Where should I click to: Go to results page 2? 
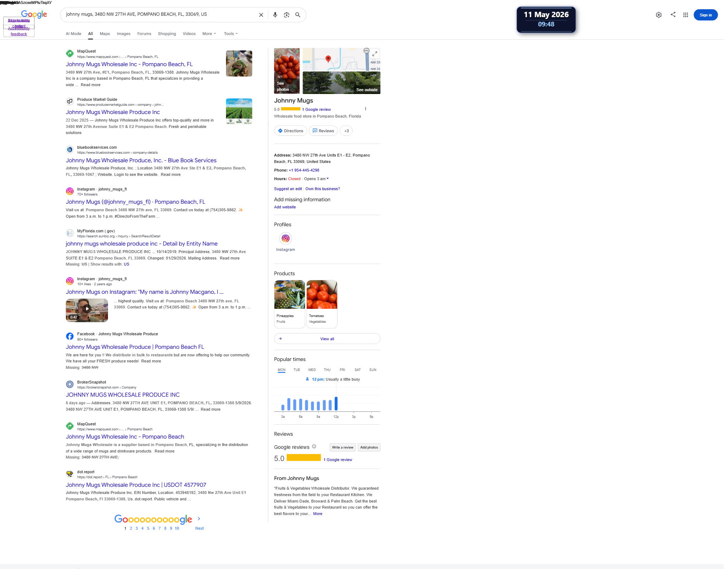click(131, 528)
